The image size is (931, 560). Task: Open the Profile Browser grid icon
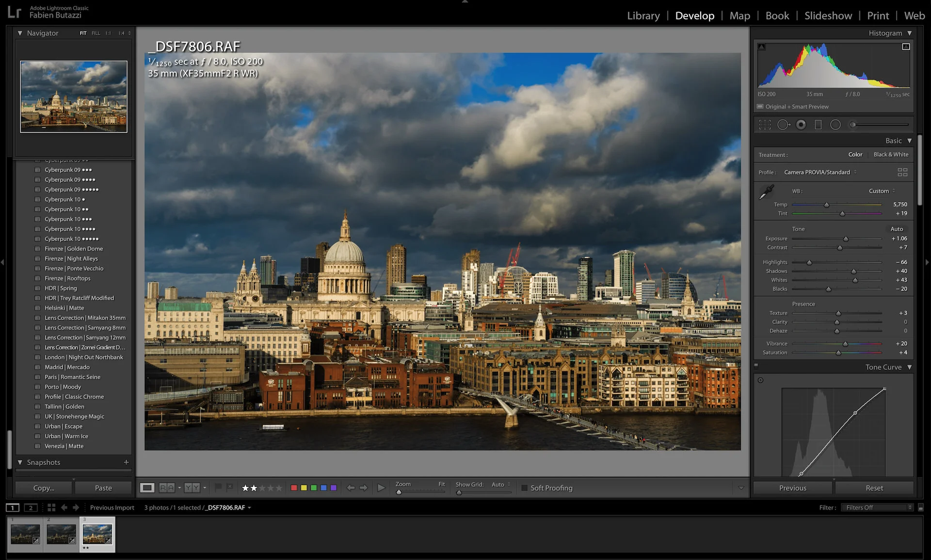(902, 172)
